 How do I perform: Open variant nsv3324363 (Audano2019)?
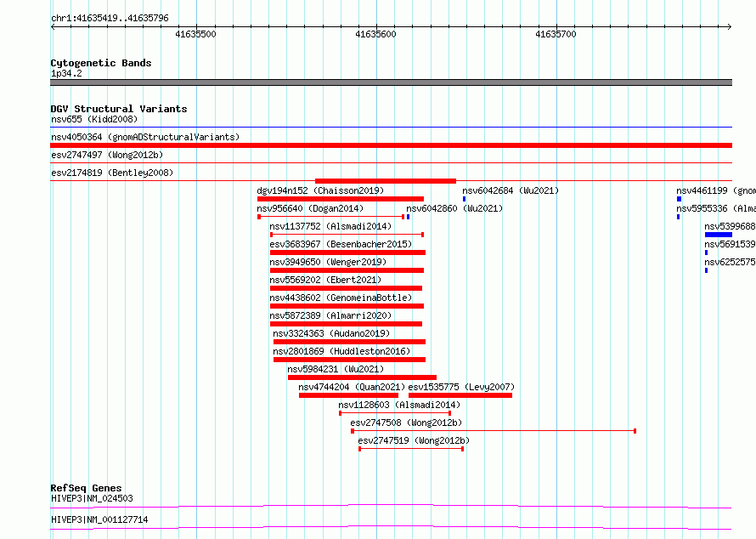[x=331, y=333]
